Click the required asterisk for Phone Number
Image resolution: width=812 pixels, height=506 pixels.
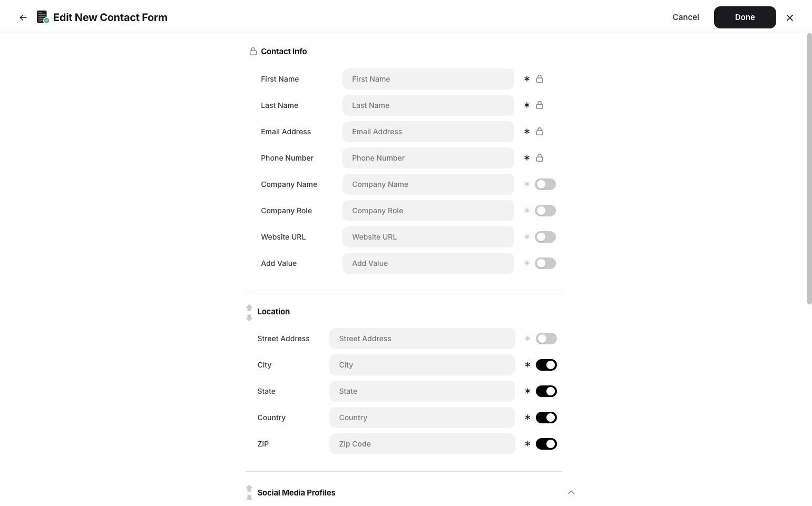(x=526, y=158)
